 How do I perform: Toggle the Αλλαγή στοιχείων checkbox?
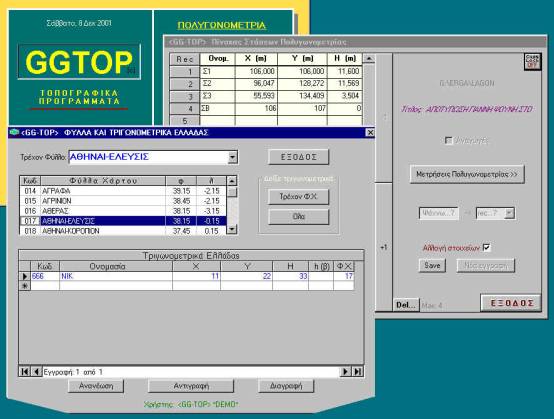point(487,248)
